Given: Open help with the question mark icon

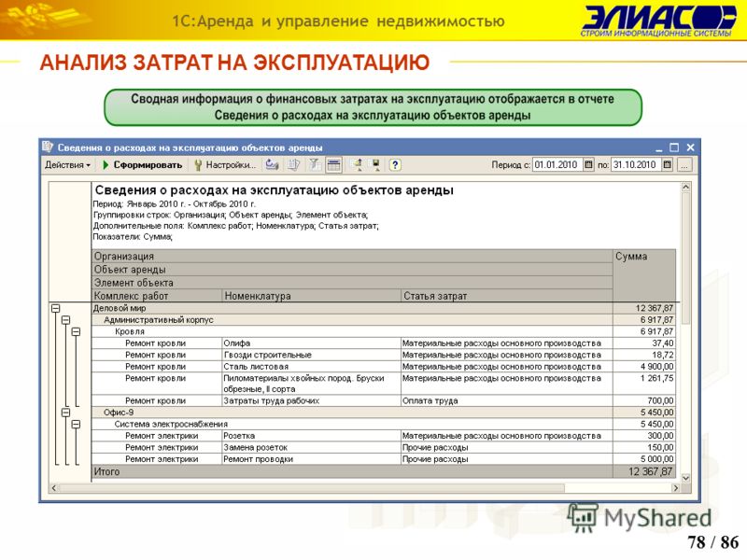Looking at the screenshot, I should pos(395,165).
